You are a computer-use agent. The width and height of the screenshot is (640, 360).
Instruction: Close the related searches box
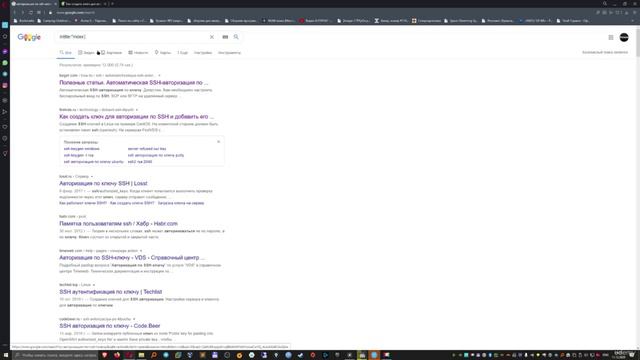(218, 142)
